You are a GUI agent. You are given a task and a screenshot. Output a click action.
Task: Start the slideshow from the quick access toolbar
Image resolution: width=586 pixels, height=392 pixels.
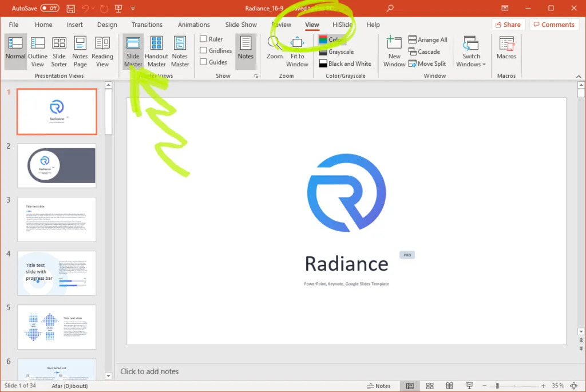point(118,8)
